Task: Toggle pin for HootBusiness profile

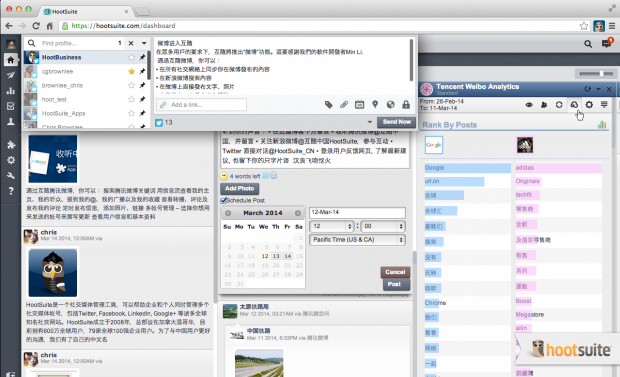Action: (x=142, y=57)
